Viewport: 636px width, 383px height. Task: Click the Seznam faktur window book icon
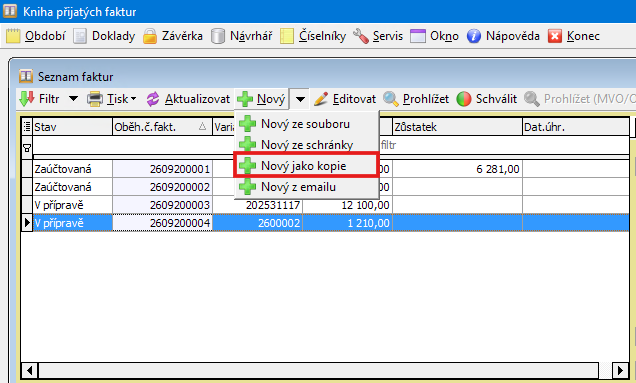coord(26,76)
